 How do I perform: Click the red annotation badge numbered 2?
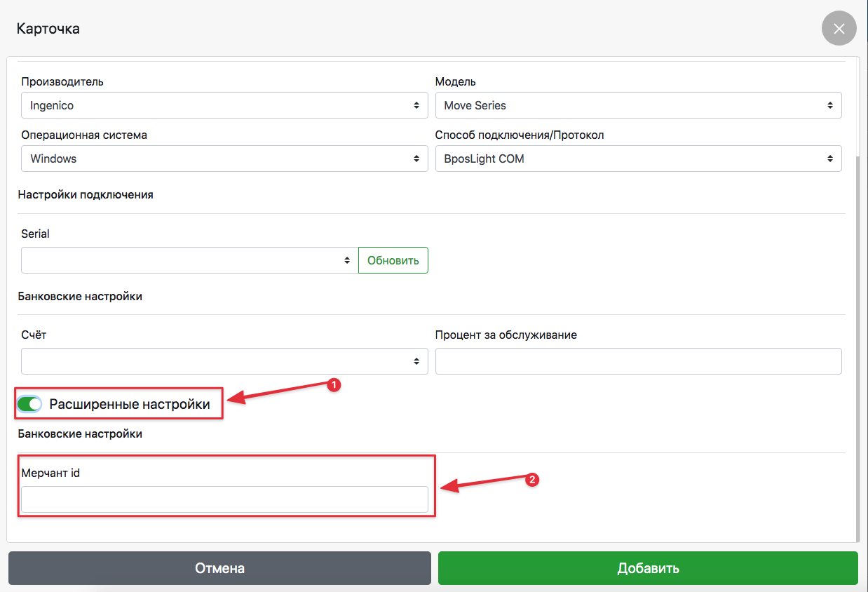[532, 480]
